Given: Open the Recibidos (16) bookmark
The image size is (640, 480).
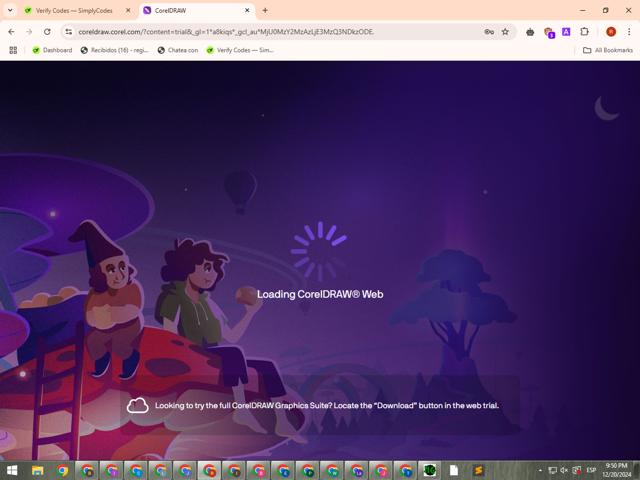Looking at the screenshot, I should click(x=115, y=50).
